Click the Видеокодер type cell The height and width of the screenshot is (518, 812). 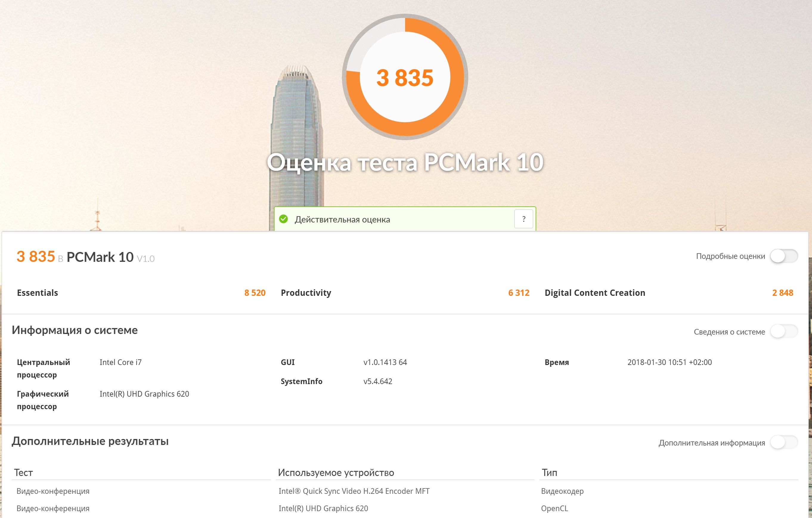[x=562, y=491]
